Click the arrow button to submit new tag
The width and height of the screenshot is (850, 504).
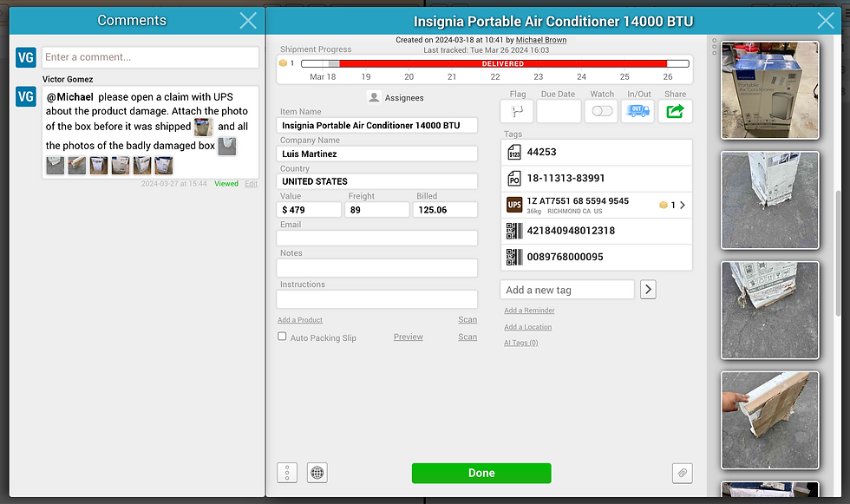coord(648,290)
